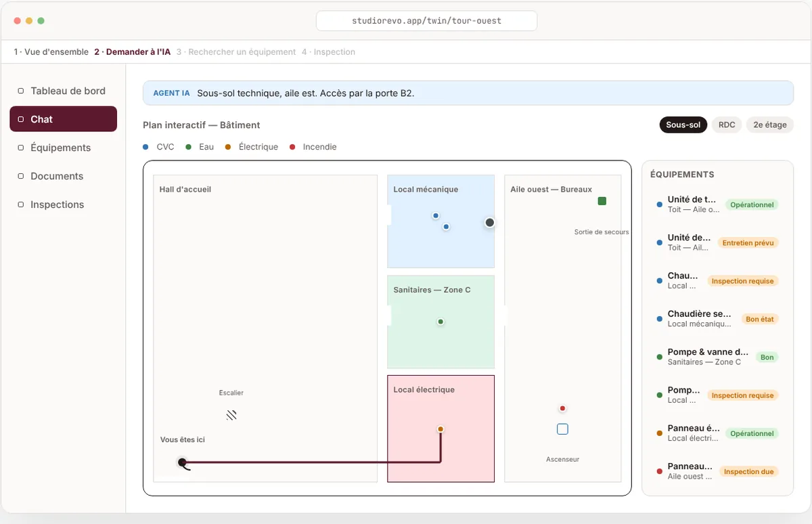Click the Sortie de secours label

(602, 232)
